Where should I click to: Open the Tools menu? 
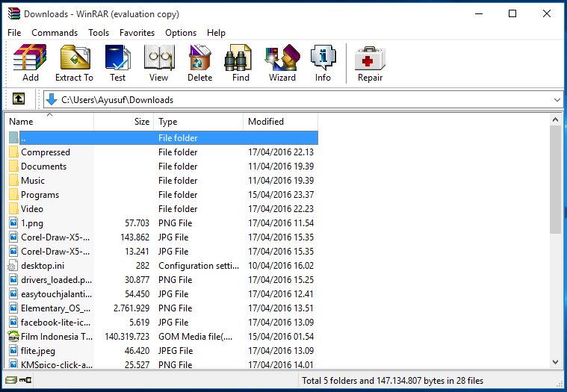pyautogui.click(x=99, y=33)
